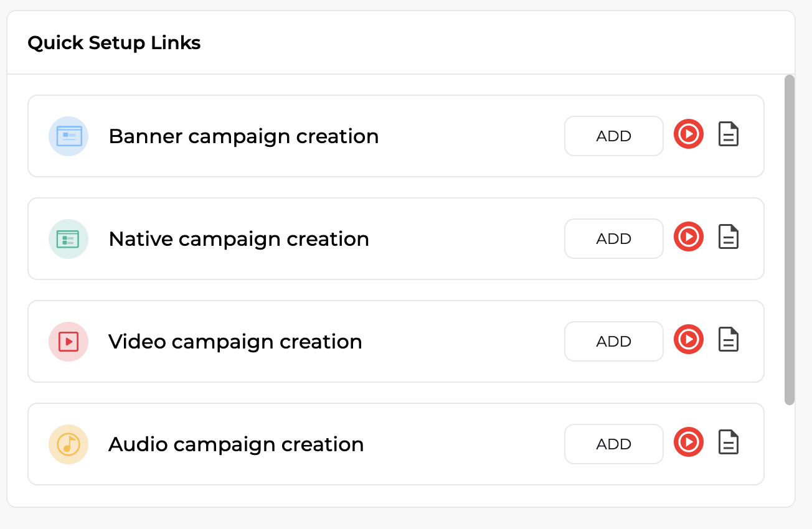
Task: Click the blue Banner campaign icon
Action: [68, 136]
